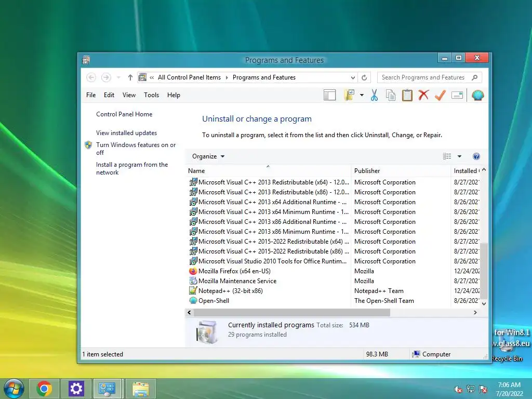Sort by the Name column header
This screenshot has height=399, width=532.
coord(269,171)
